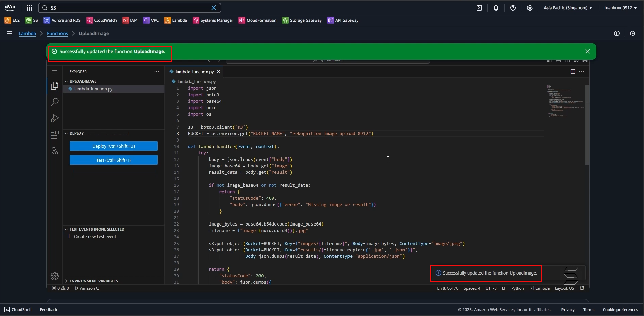This screenshot has width=644, height=316.
Task: Click Layout: US status item
Action: pos(565,288)
